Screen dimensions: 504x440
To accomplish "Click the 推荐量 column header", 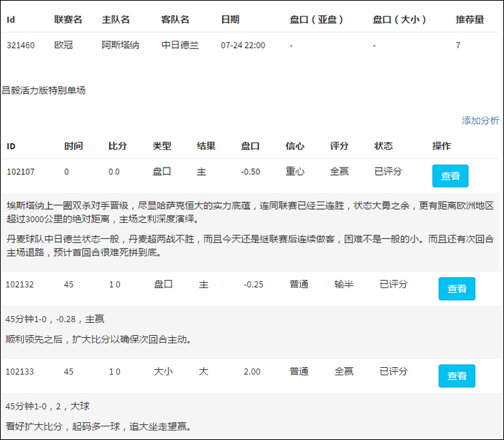I will 470,20.
